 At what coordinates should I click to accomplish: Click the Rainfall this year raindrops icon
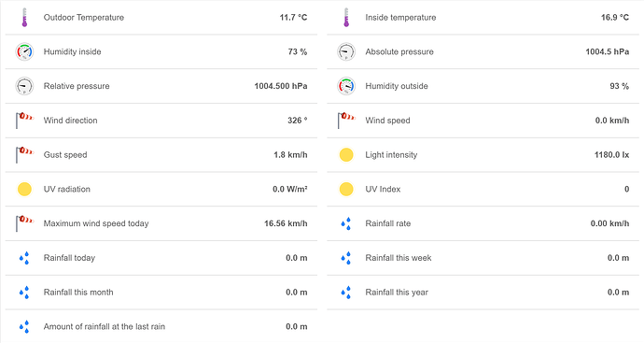pyautogui.click(x=346, y=292)
